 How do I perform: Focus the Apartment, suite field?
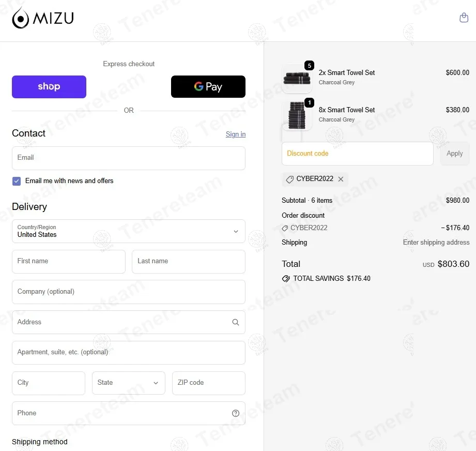point(128,353)
